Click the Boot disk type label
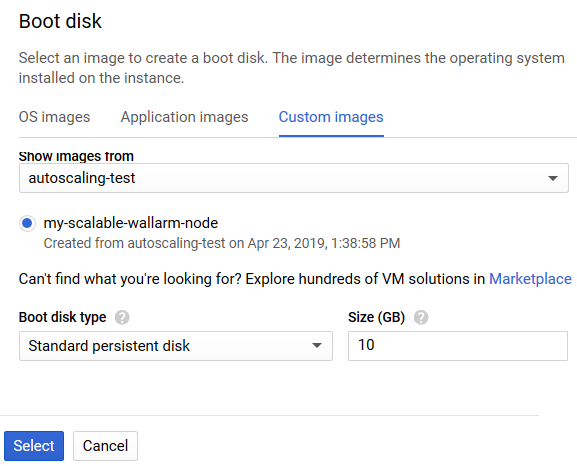The width and height of the screenshot is (577, 466). pos(63,317)
